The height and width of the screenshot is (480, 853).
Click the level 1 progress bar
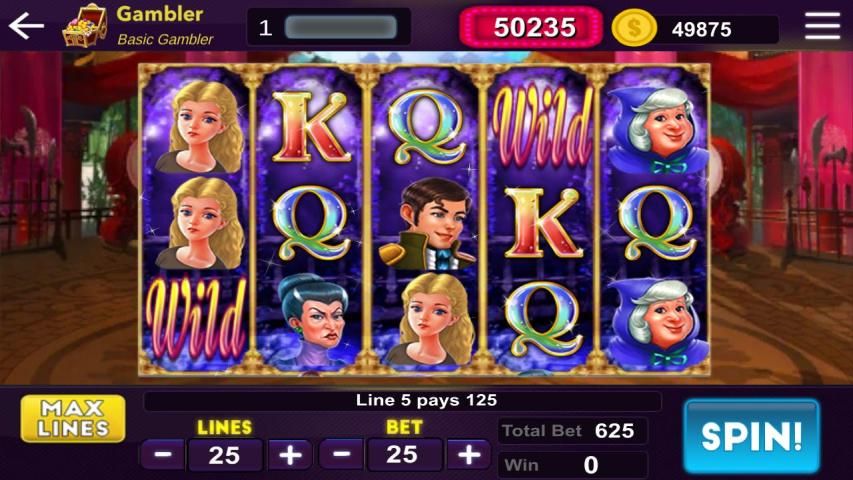pyautogui.click(x=341, y=27)
